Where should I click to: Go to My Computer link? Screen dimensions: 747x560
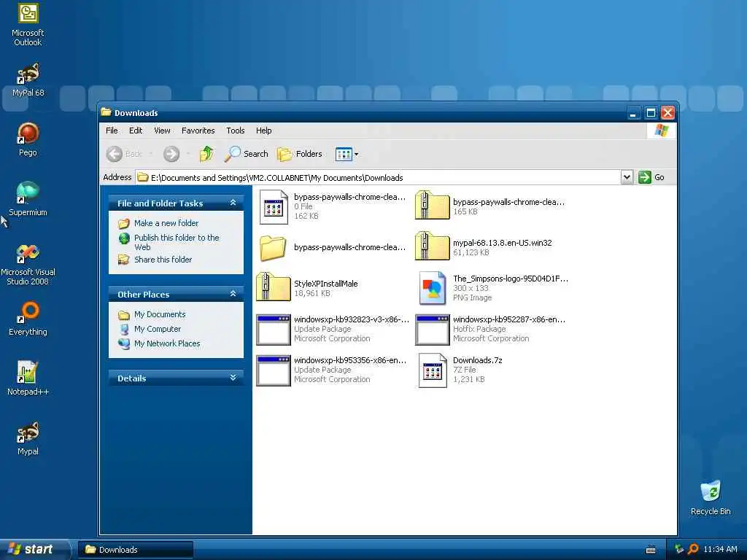158,329
